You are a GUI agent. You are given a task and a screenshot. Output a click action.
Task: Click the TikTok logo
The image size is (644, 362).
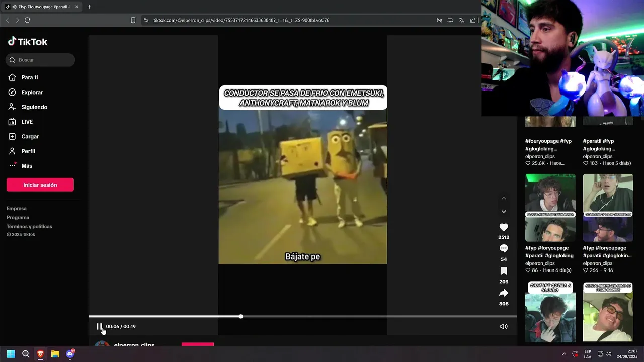28,42
